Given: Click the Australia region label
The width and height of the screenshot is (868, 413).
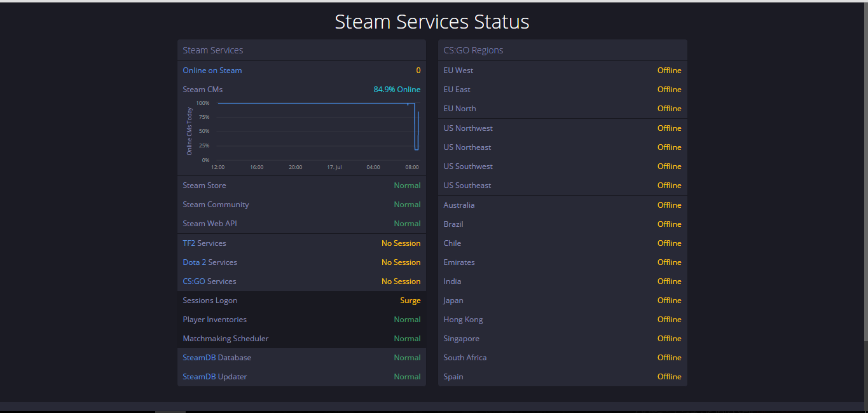Looking at the screenshot, I should point(459,205).
